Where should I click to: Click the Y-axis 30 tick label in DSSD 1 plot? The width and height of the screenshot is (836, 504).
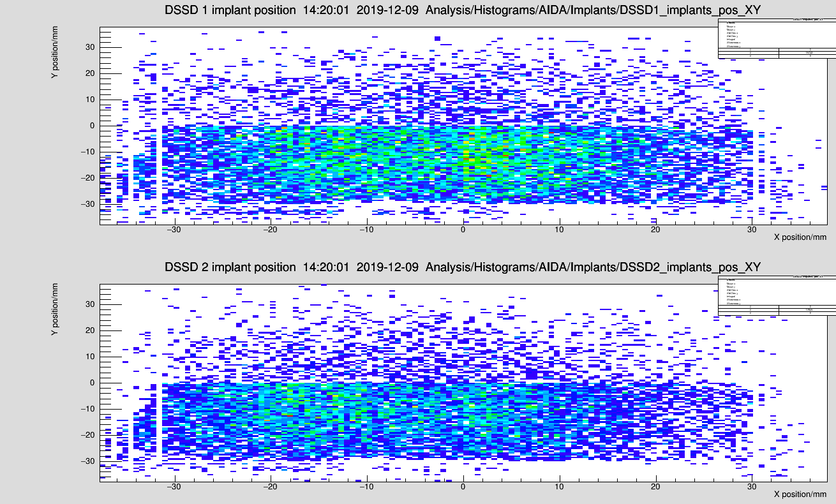click(x=90, y=47)
